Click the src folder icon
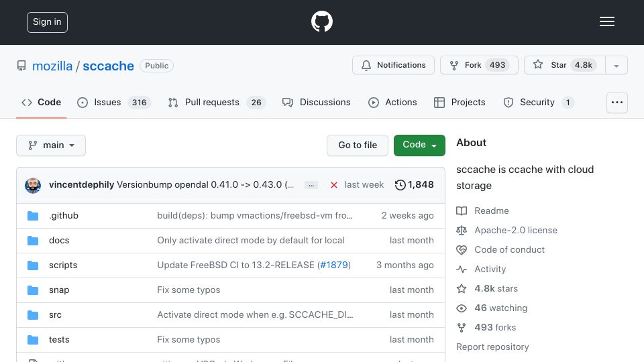 coord(33,315)
